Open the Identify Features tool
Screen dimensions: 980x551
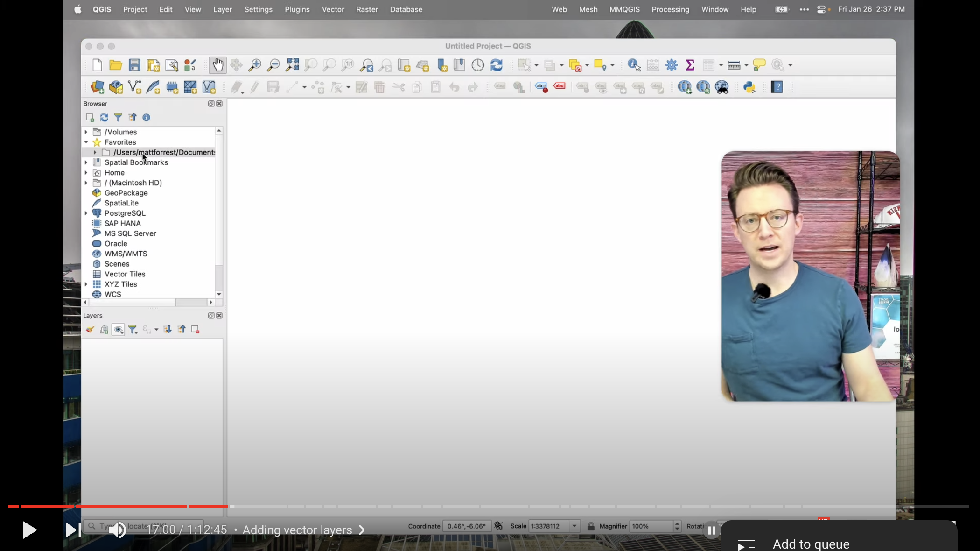(x=634, y=65)
